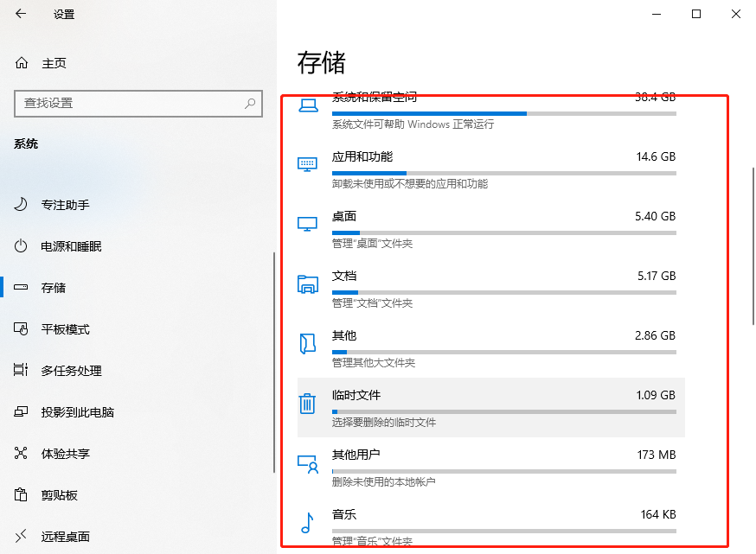Click the laptop icon for 系统和保留空间
756x554 pixels.
pyautogui.click(x=307, y=105)
